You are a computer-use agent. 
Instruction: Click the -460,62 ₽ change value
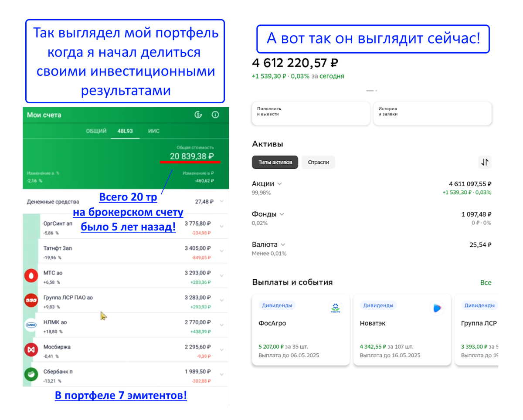(x=204, y=181)
